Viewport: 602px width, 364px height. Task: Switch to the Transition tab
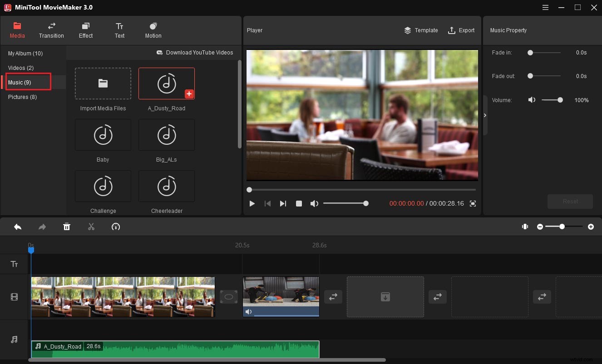click(51, 30)
